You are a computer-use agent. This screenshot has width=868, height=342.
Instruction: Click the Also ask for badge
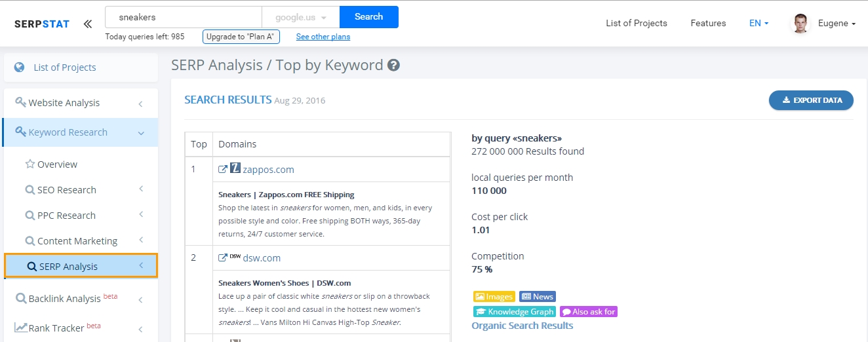pos(589,312)
